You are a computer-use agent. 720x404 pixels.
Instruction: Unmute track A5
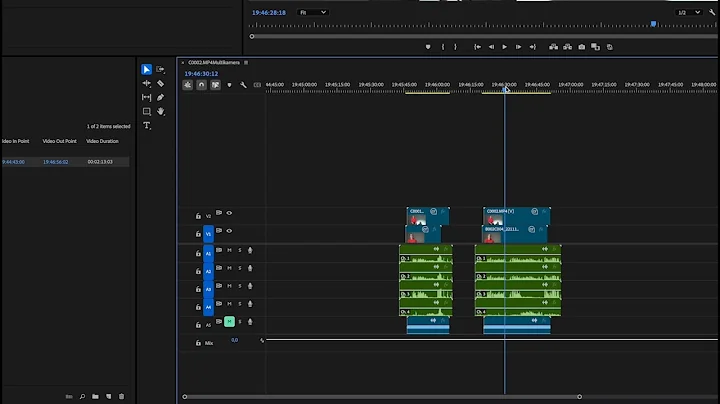point(229,322)
